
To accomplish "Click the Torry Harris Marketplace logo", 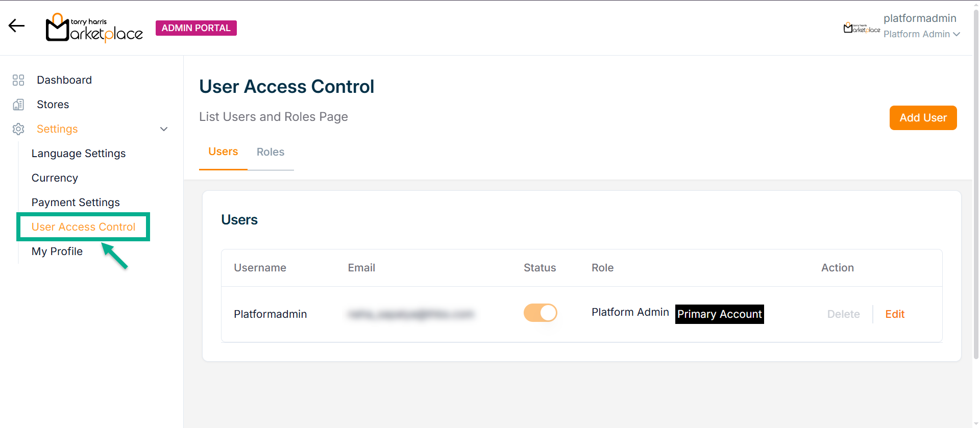I will point(94,28).
